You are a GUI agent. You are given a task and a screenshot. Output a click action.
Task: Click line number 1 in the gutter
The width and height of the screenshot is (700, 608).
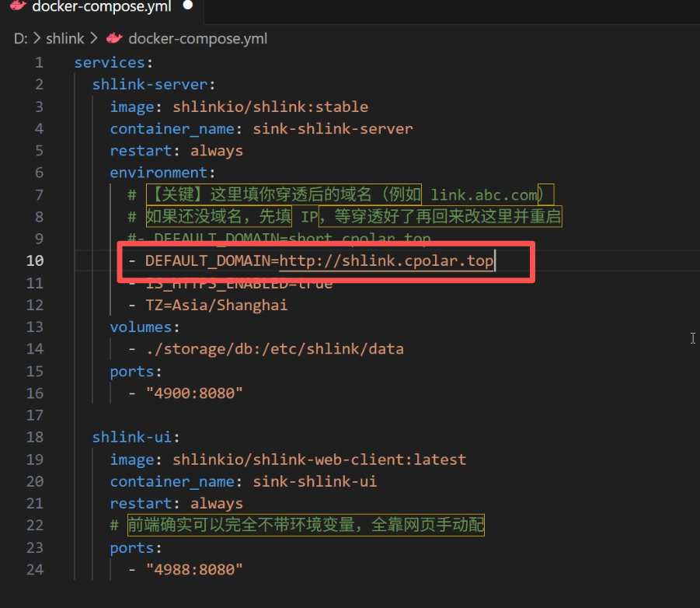(x=39, y=62)
